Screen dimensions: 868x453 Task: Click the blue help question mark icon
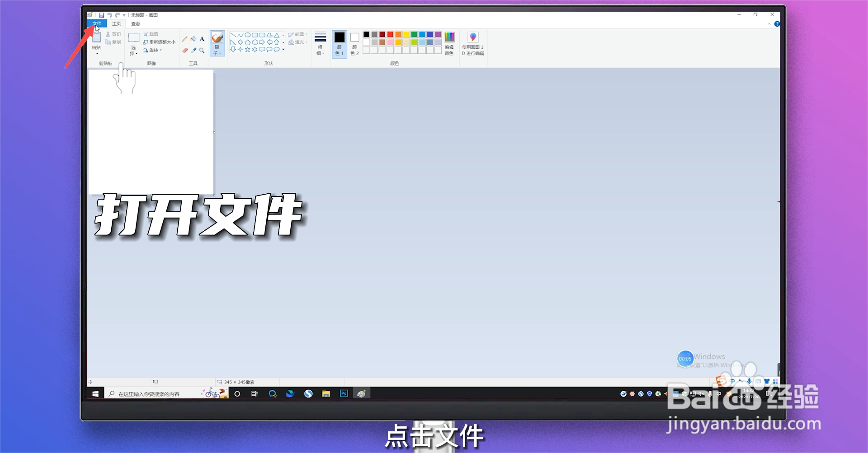(x=777, y=24)
